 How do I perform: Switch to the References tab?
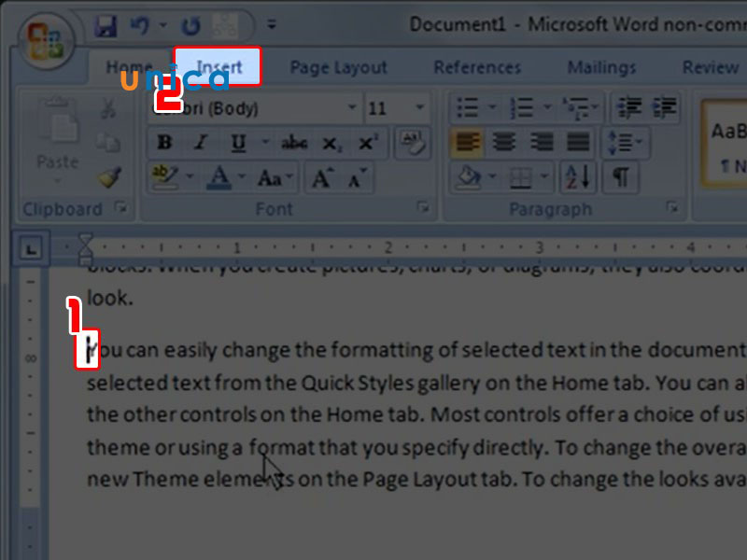[x=477, y=67]
